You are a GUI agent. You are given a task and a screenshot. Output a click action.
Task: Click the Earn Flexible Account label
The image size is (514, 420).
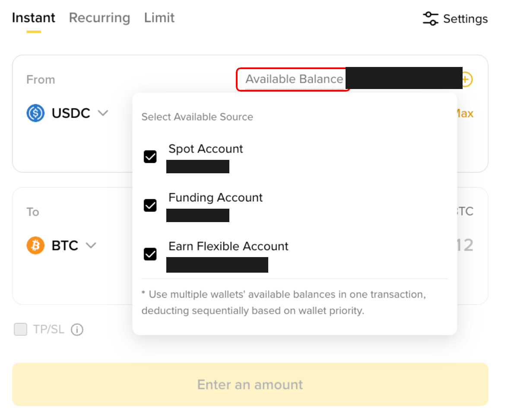tap(228, 246)
